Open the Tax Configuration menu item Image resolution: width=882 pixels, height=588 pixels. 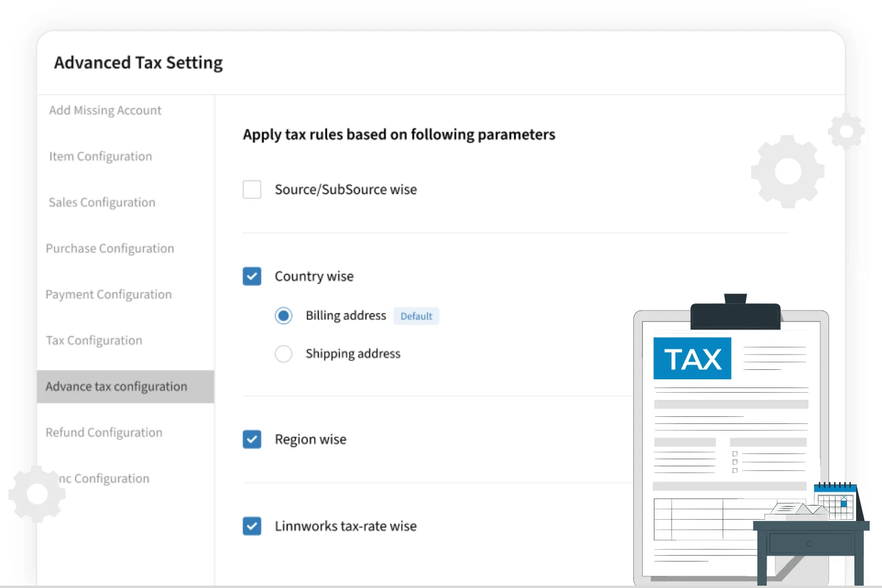[x=94, y=340]
